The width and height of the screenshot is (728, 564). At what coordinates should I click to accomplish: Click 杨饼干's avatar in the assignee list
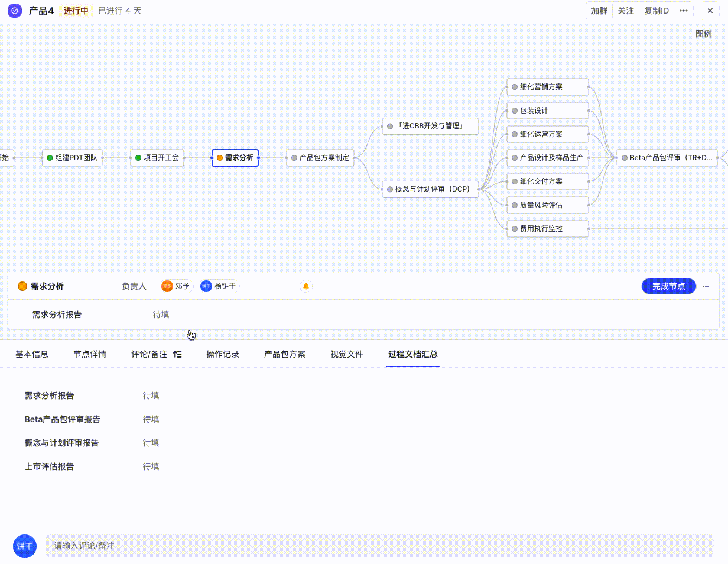click(206, 286)
